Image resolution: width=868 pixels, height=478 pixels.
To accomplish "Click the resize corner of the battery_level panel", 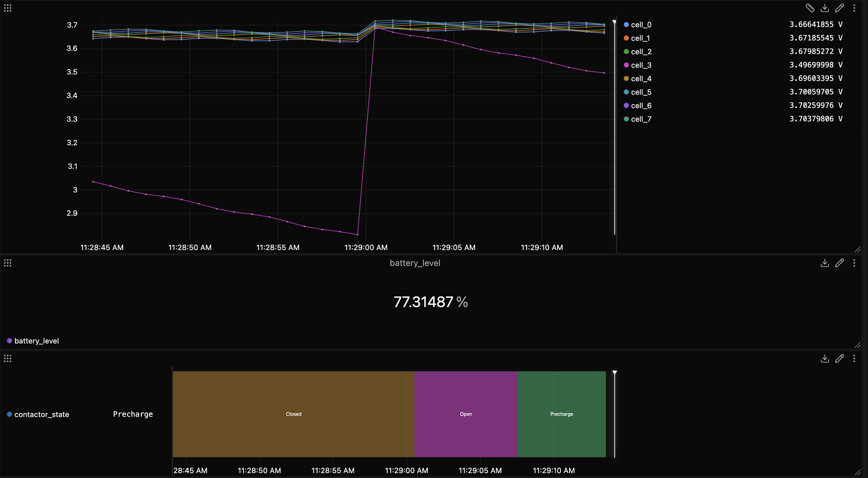I will [x=858, y=345].
